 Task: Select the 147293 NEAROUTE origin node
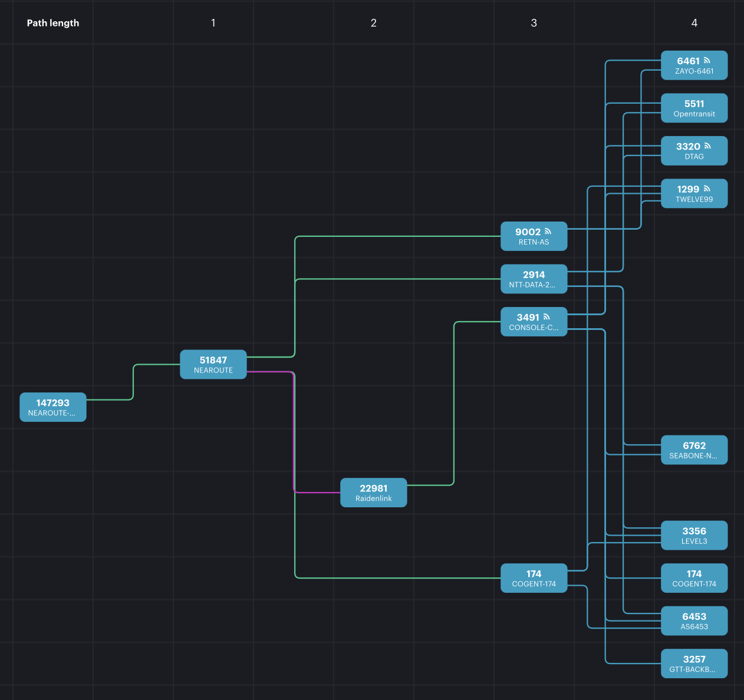coord(53,407)
